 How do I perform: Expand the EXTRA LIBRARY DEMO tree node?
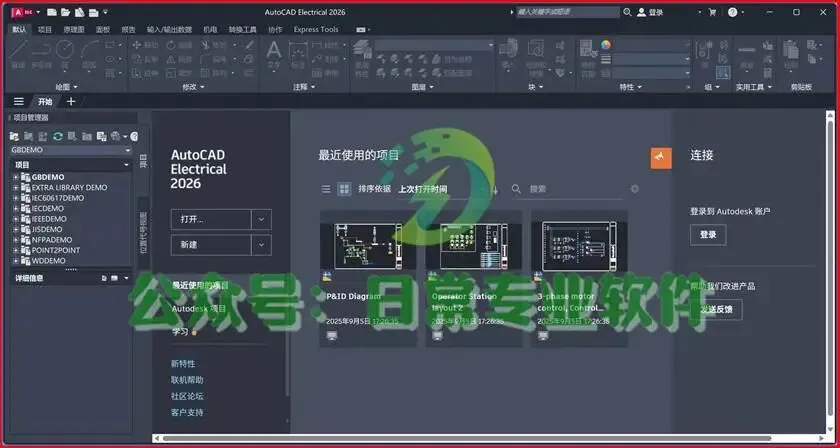pos(16,188)
